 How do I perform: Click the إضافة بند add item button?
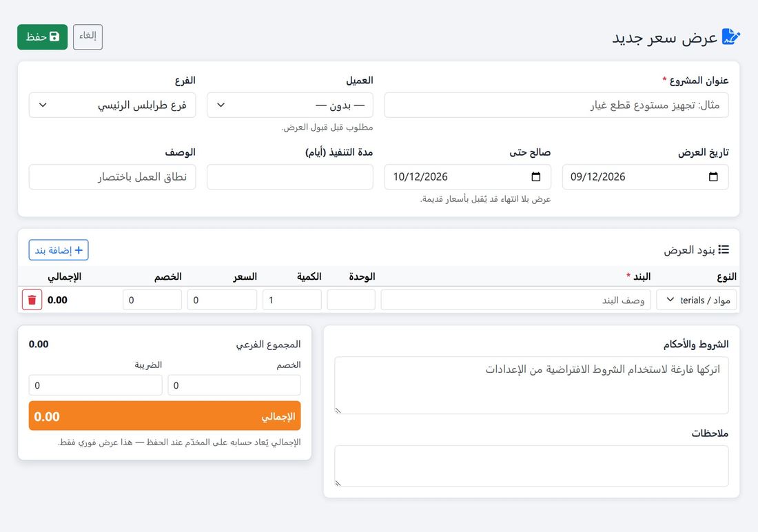click(x=59, y=250)
